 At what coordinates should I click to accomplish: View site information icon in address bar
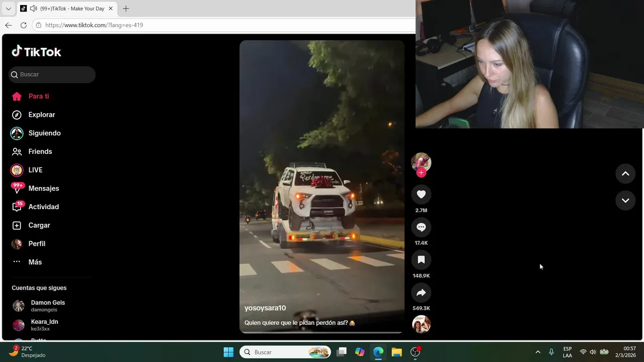[x=39, y=25]
